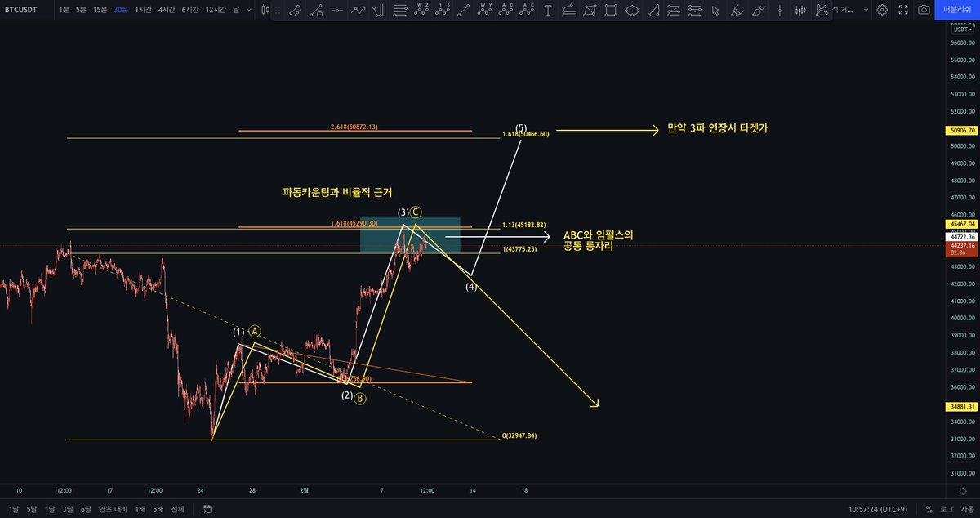Screen dimensions: 980x518
Task: Select the 날 daily timeframe
Action: pos(236,10)
